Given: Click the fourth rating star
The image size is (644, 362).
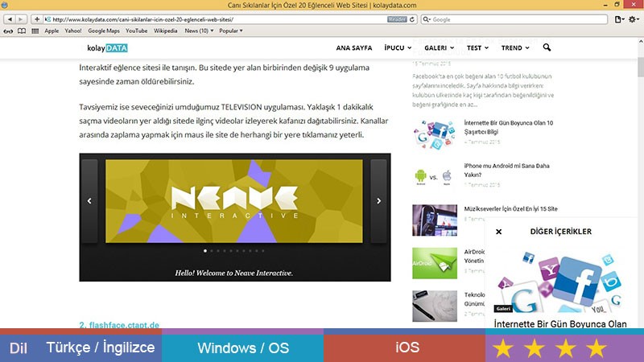Looking at the screenshot, I should [x=597, y=348].
